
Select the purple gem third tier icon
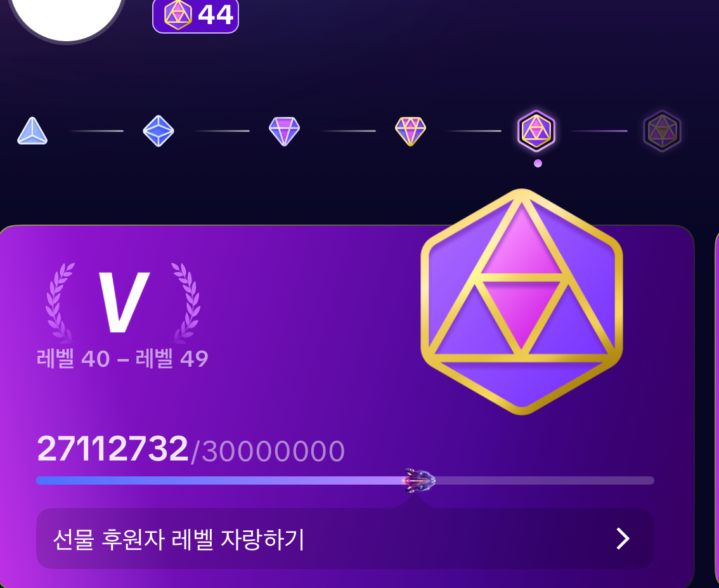284,131
